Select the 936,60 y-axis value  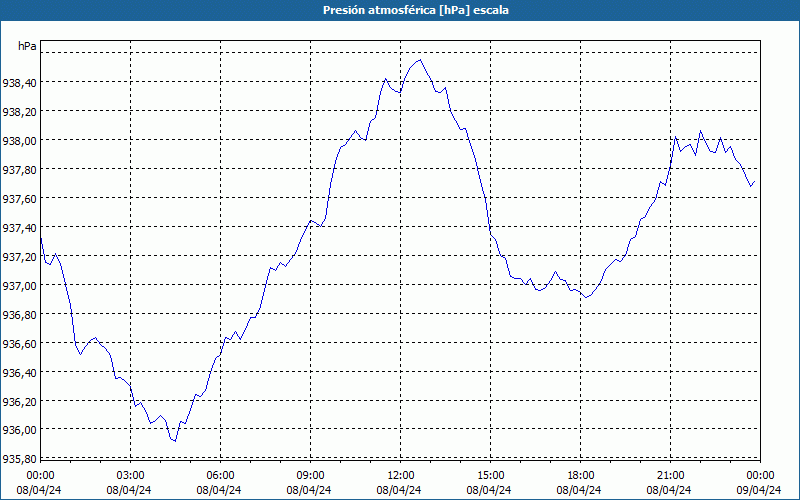pyautogui.click(x=19, y=344)
